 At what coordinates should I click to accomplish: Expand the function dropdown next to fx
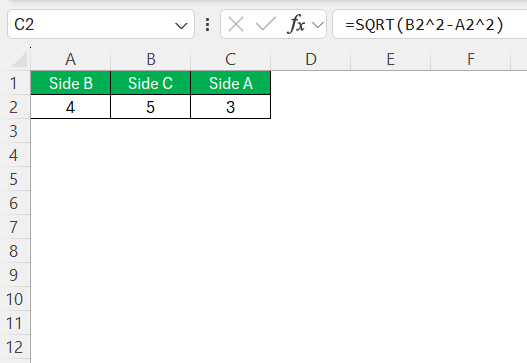(x=318, y=25)
